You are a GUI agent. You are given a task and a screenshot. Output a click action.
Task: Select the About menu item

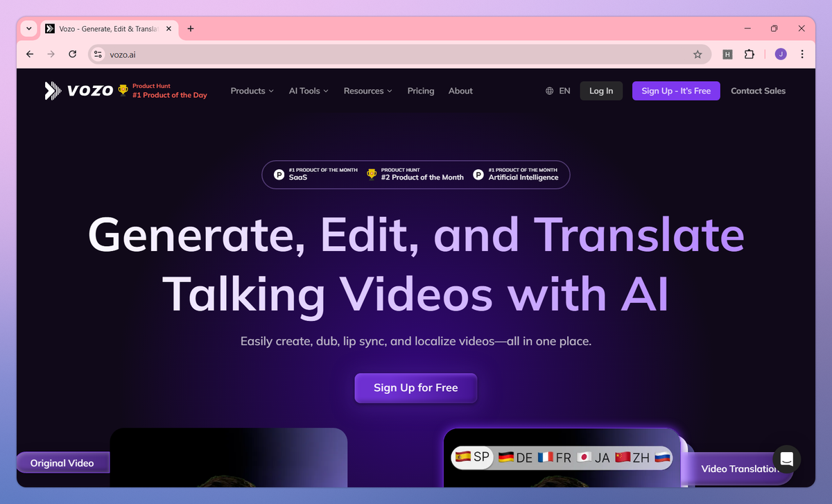pyautogui.click(x=460, y=90)
